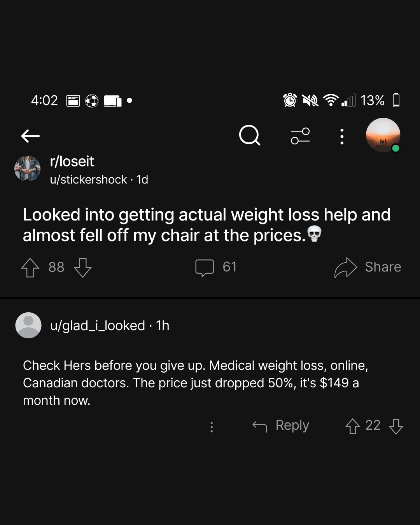This screenshot has width=420, height=525.
Task: Open the search magnifier icon
Action: 250,135
